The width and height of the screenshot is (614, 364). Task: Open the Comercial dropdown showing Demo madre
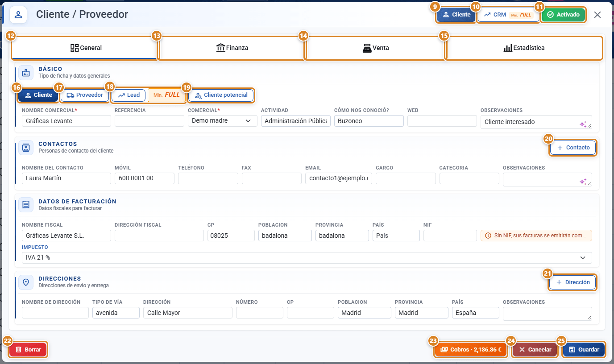[223, 121]
